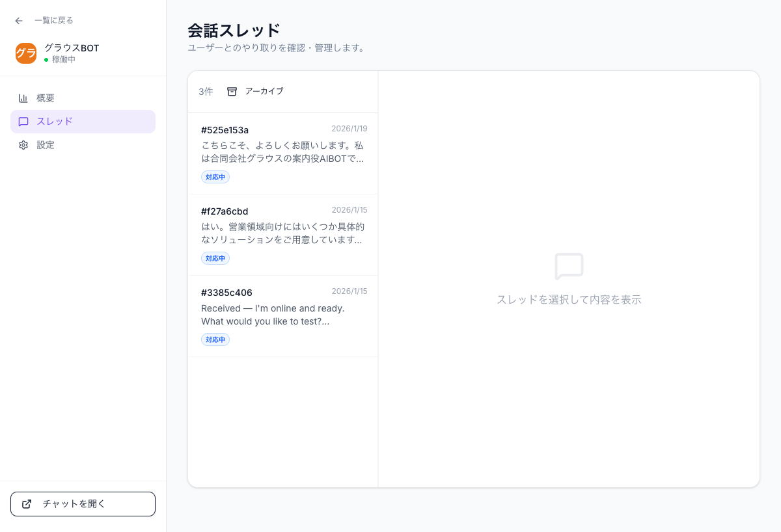Click the speech bubble icon beside スレッド
The image size is (781, 532).
(x=24, y=121)
